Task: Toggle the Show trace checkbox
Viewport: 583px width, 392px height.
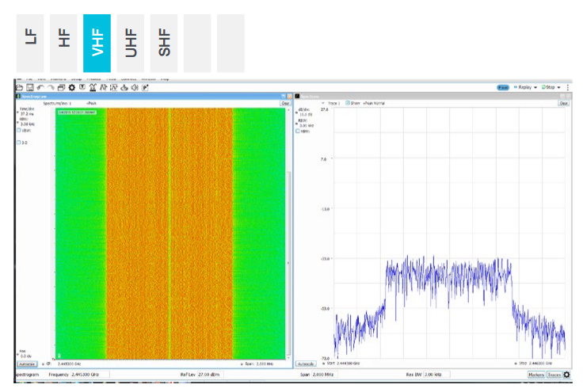Action: [x=348, y=103]
